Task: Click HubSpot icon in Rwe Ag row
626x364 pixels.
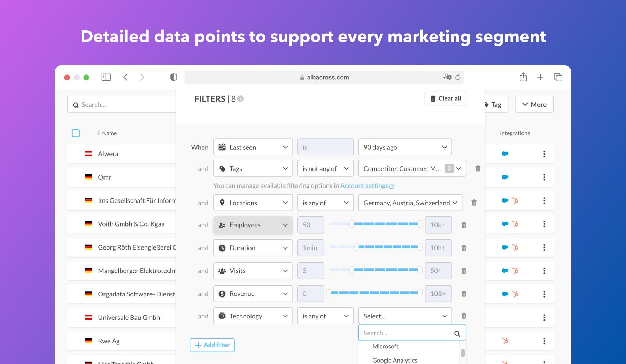Action: tap(505, 341)
